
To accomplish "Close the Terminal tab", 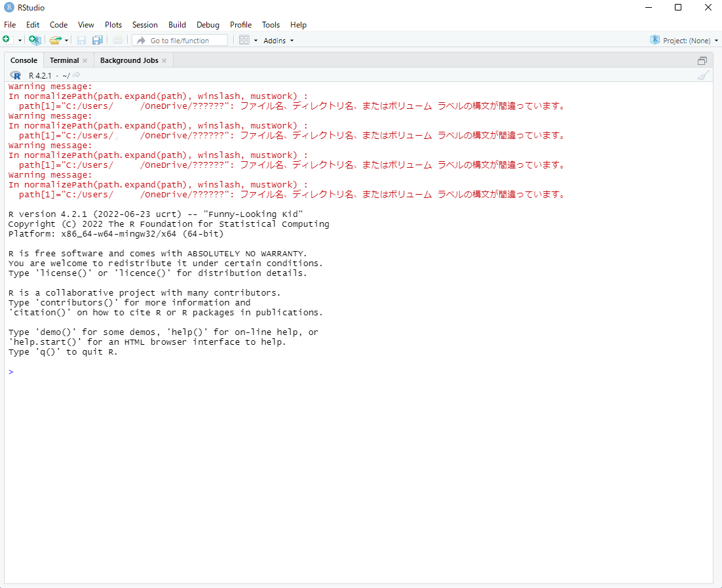I will click(x=85, y=61).
